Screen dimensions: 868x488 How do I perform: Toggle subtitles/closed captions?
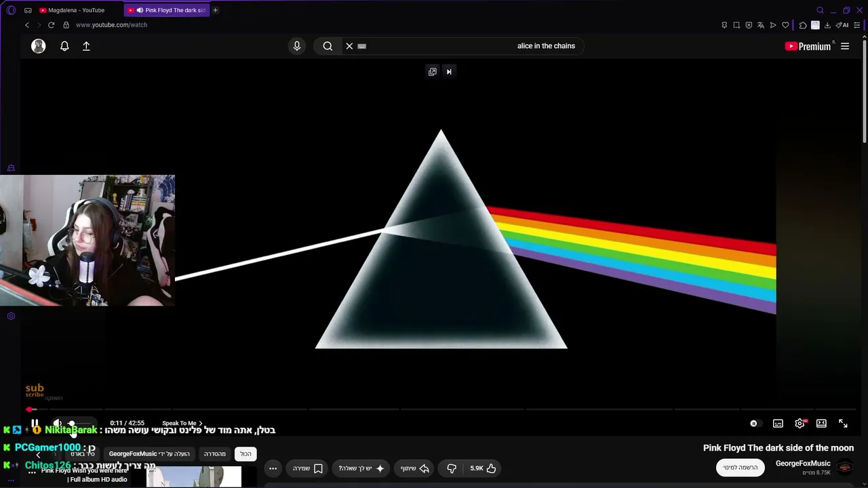coord(778,424)
